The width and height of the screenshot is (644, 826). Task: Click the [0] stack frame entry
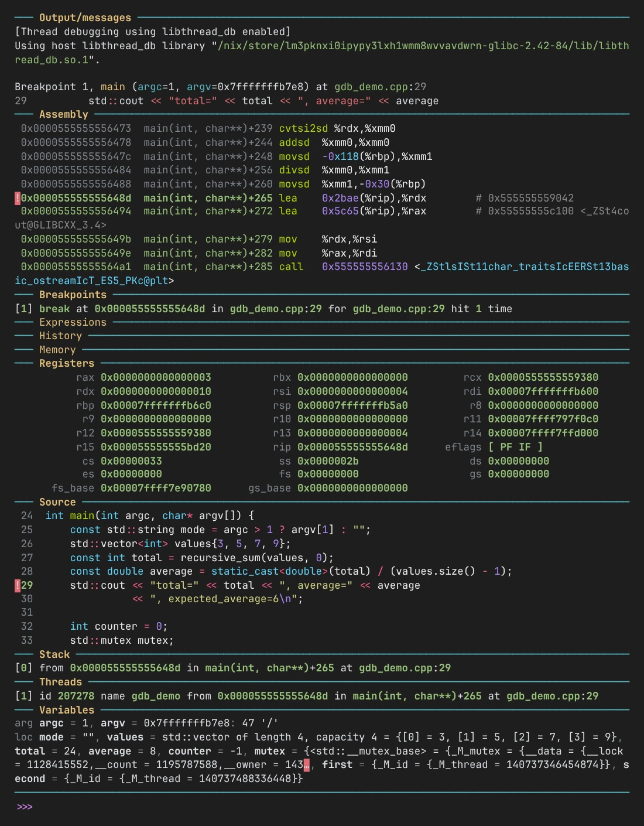[x=233, y=668]
